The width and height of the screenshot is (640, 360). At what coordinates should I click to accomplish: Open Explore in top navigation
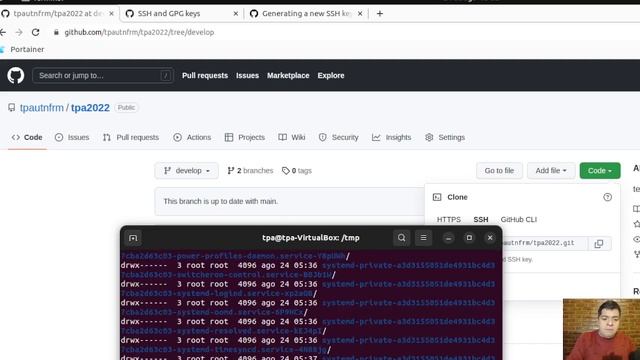pyautogui.click(x=331, y=76)
